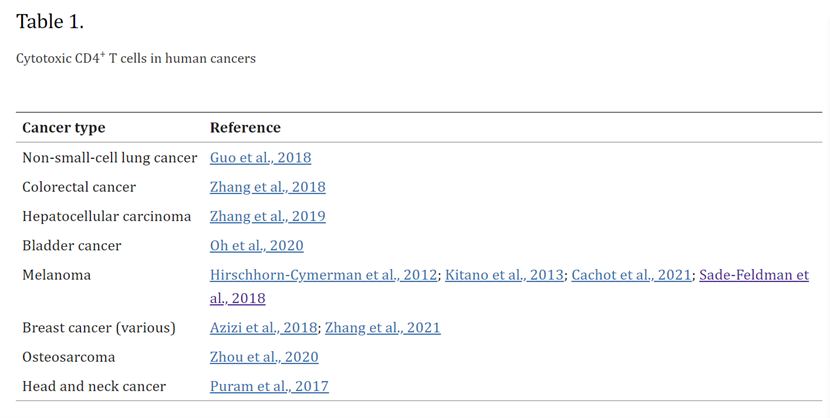Follow the Puram et al., 2017 reference
This screenshot has width=830, height=418.
click(x=269, y=386)
